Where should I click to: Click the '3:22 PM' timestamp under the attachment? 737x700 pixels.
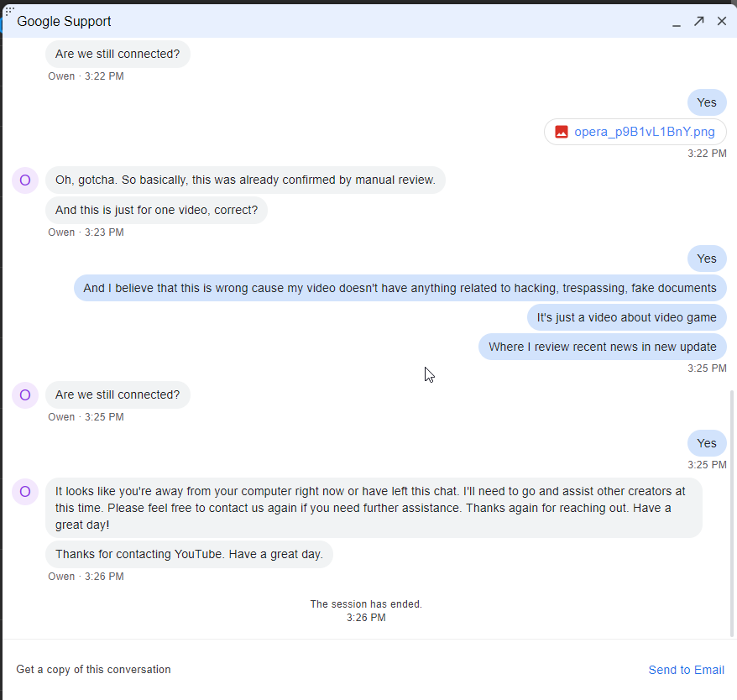[x=707, y=154]
